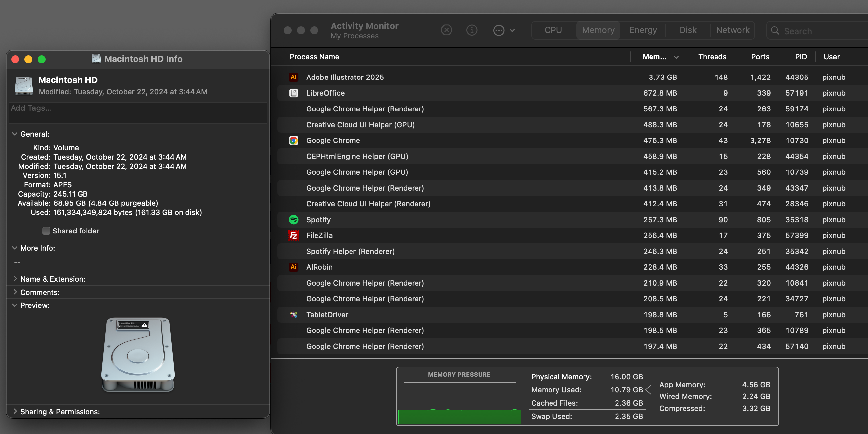Click the Physical Memory 16.00 GB value
Image resolution: width=868 pixels, height=434 pixels.
pyautogui.click(x=626, y=376)
